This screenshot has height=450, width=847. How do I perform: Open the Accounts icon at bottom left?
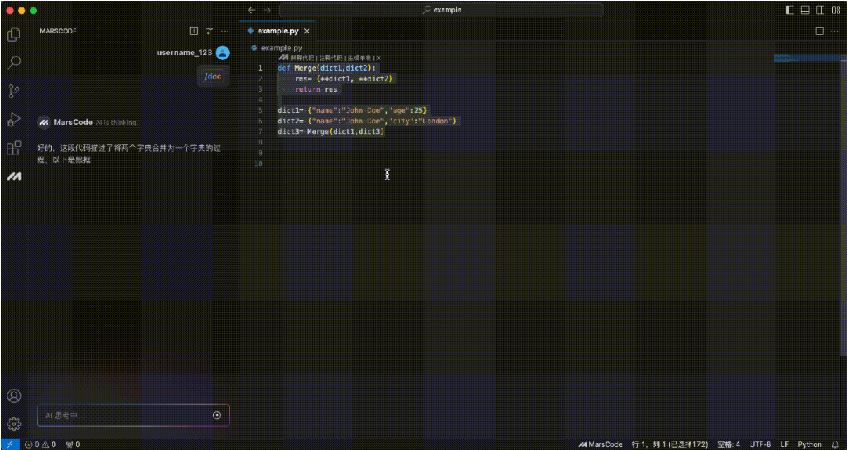tap(14, 396)
